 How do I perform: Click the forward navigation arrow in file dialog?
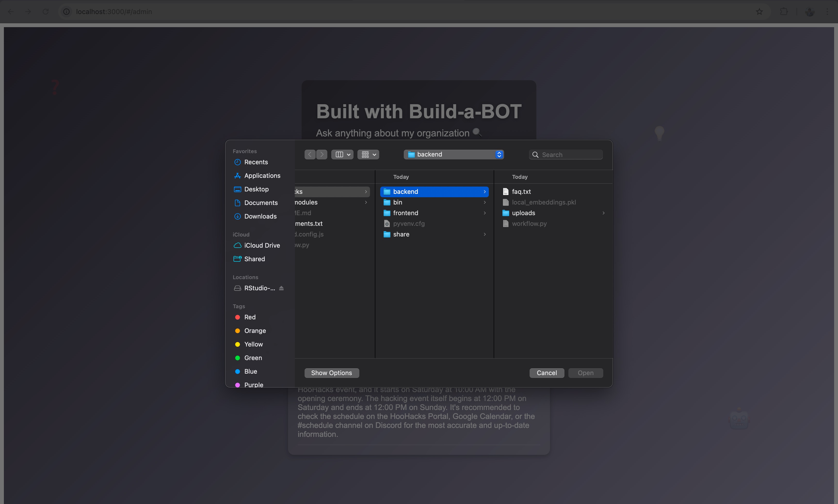click(322, 155)
